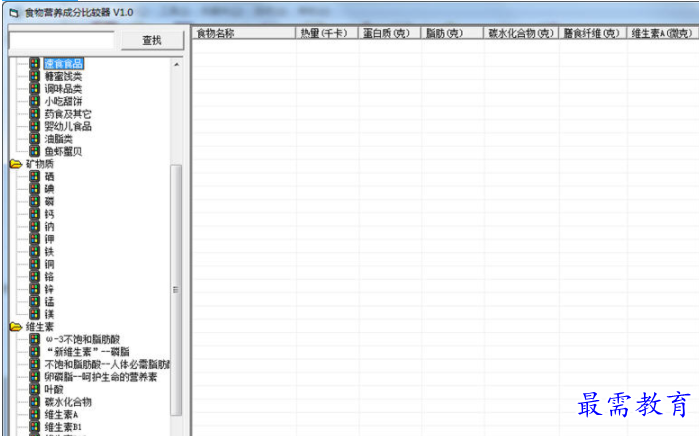Image resolution: width=699 pixels, height=436 pixels.
Task: Sort by the 蛋白质(克) column header
Action: coord(390,33)
